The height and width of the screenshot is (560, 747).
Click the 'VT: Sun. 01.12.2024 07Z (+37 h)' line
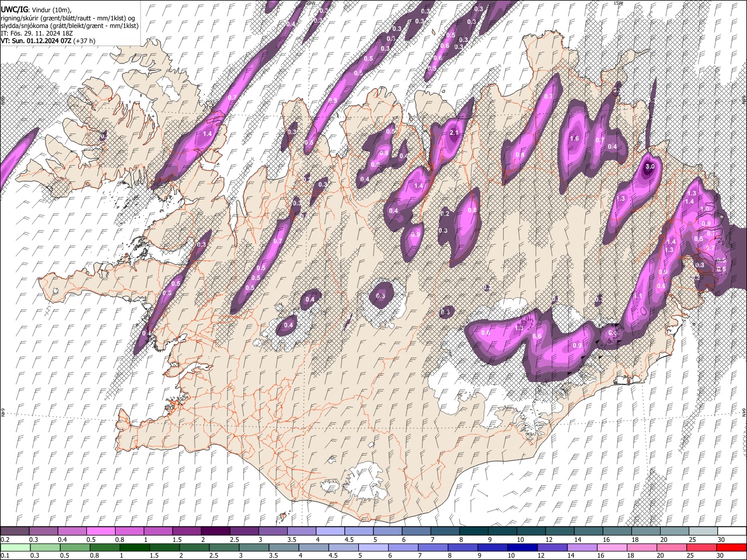tap(48, 41)
